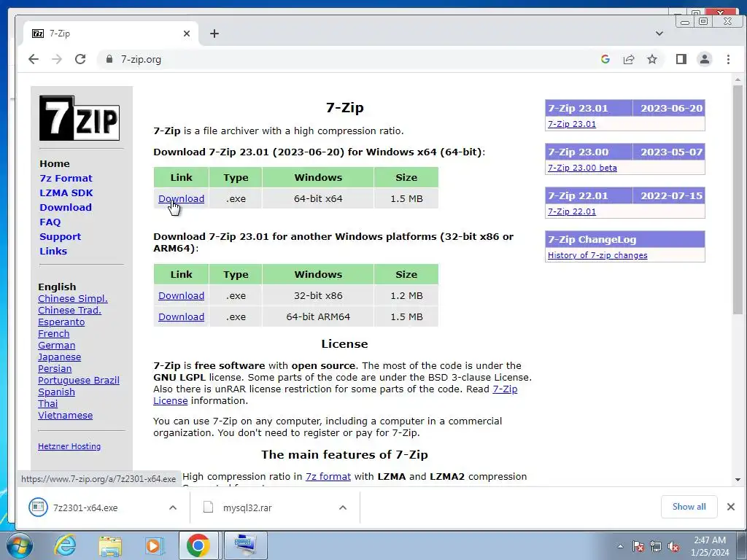This screenshot has height=560, width=747.
Task: Click the Google icon in address bar
Action: pyautogui.click(x=605, y=59)
